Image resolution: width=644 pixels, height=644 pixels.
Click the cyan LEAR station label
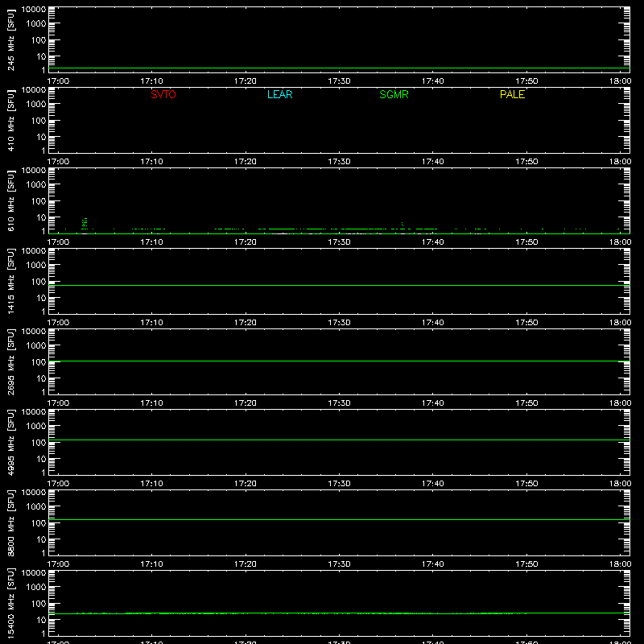pos(279,94)
